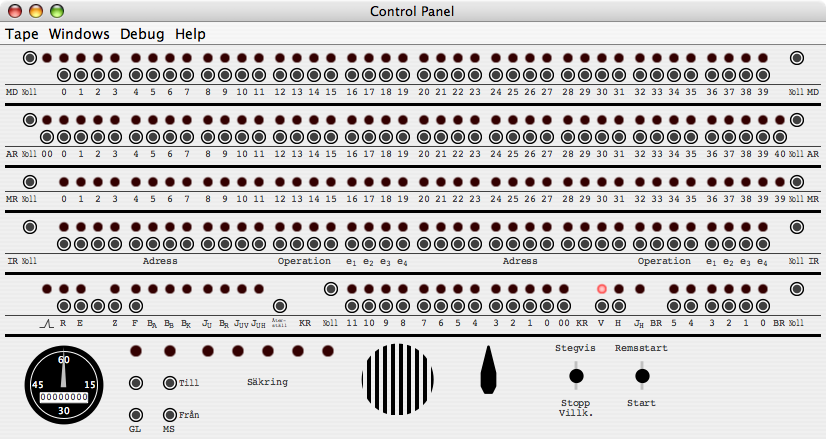This screenshot has width=826, height=439.
Task: Push the MD register bit 12 button
Action: coord(280,75)
